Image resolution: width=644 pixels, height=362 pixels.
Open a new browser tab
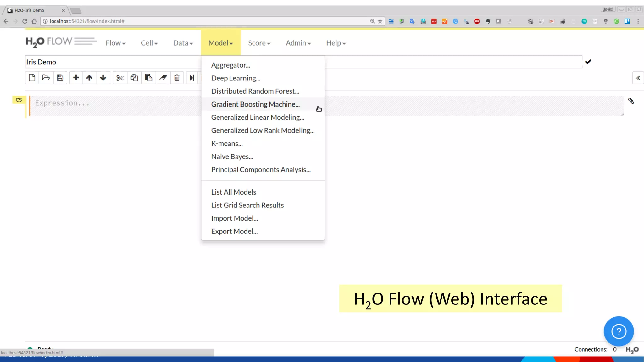pos(76,11)
